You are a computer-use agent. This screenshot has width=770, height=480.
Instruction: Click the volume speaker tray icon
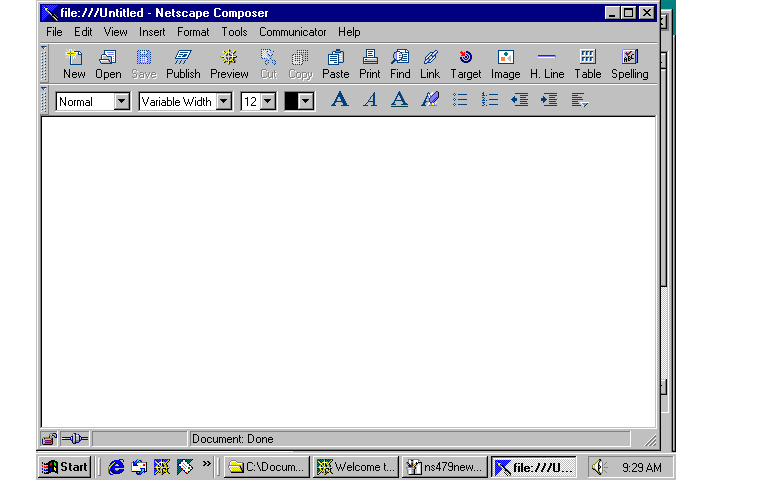tap(598, 467)
